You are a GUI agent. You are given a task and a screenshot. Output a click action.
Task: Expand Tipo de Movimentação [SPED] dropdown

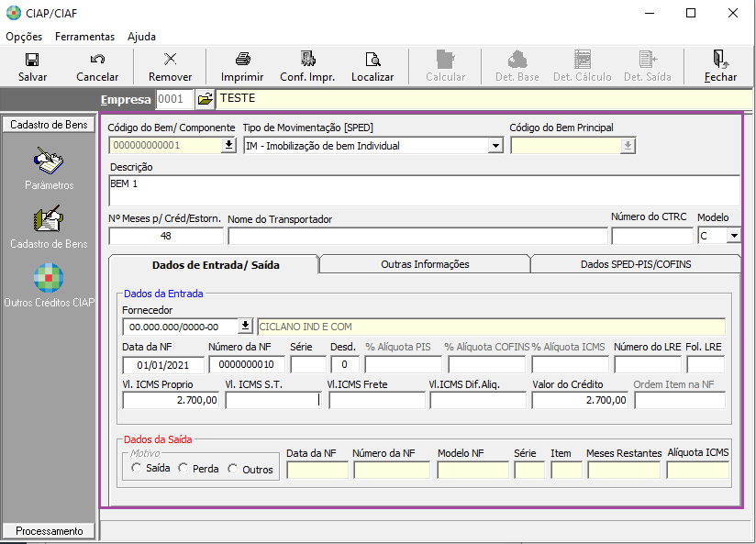click(x=495, y=146)
